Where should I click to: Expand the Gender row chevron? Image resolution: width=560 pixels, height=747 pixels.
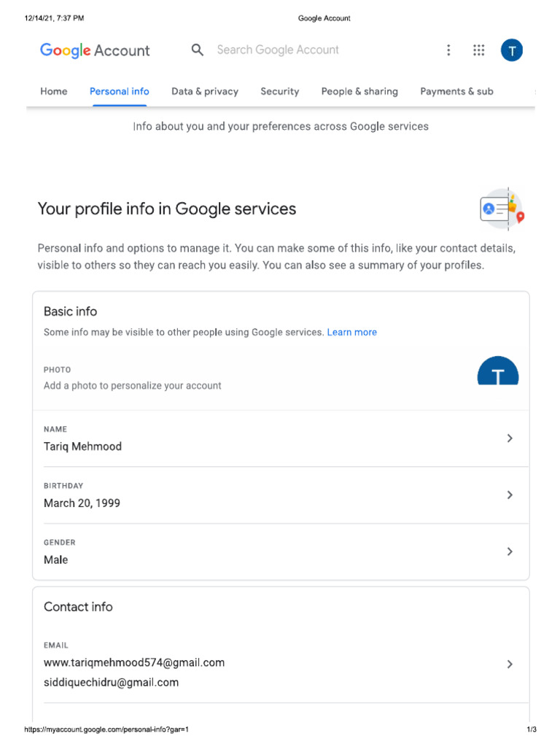(x=510, y=551)
